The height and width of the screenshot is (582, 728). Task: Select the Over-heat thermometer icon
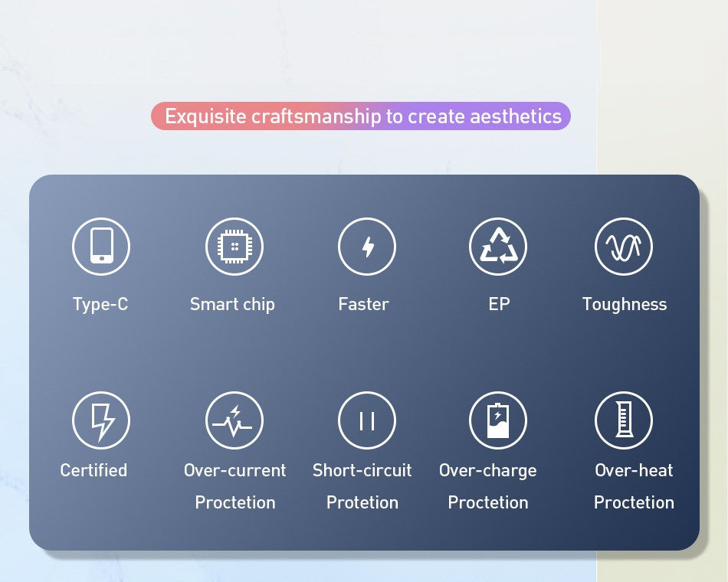click(x=624, y=420)
